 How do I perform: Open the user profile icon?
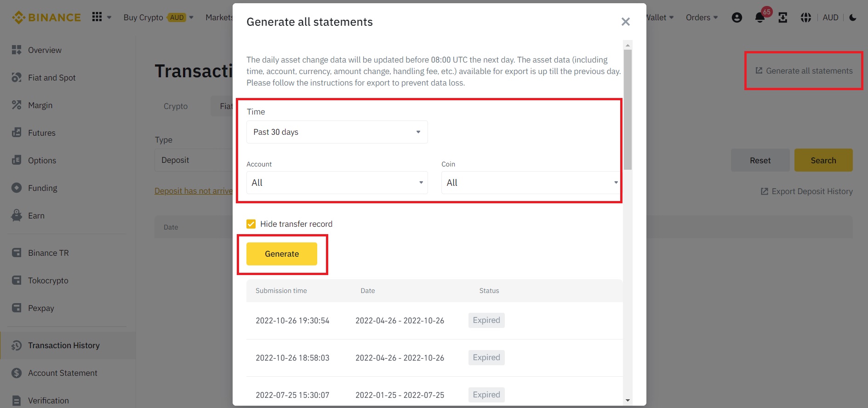point(737,17)
